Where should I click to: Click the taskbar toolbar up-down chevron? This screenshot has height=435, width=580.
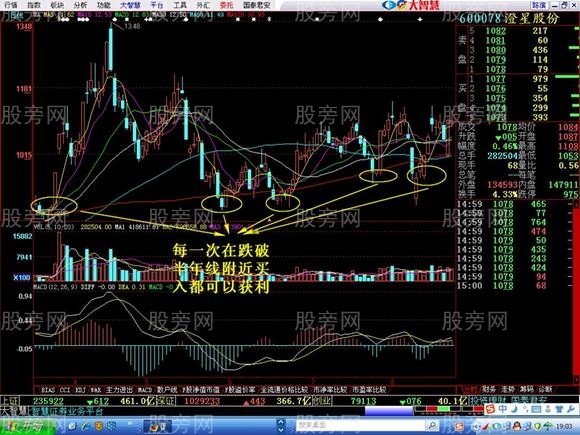click(281, 426)
